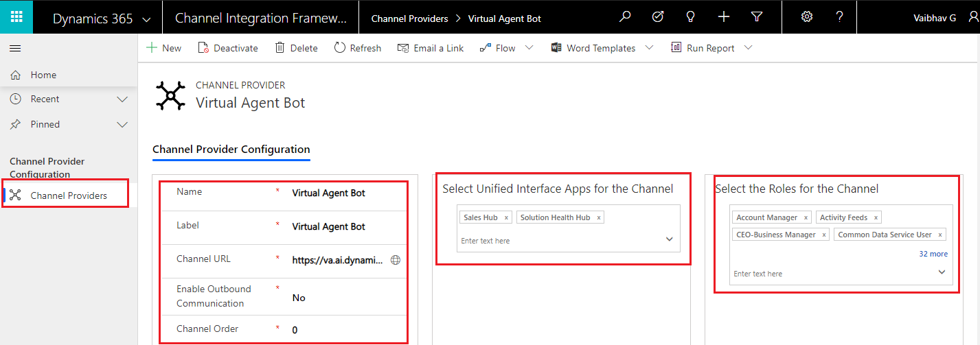
Task: Open the advanced find funnel icon
Action: [x=757, y=17]
